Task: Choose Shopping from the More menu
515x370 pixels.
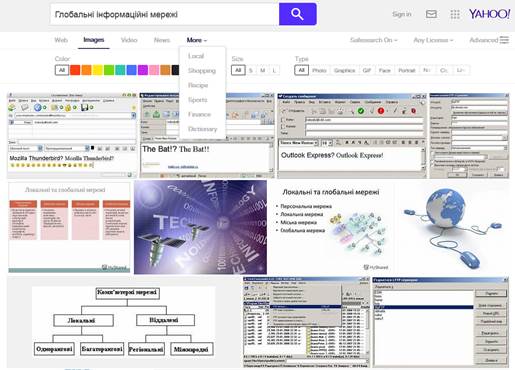Action: coord(202,71)
